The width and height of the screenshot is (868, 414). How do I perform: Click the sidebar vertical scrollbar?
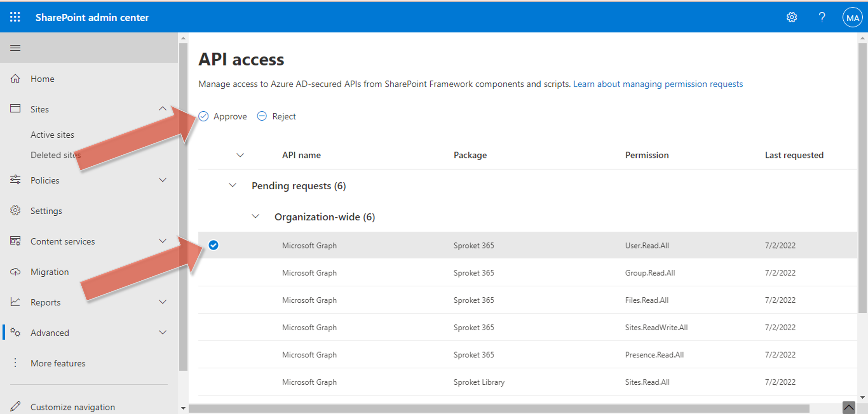(x=183, y=207)
